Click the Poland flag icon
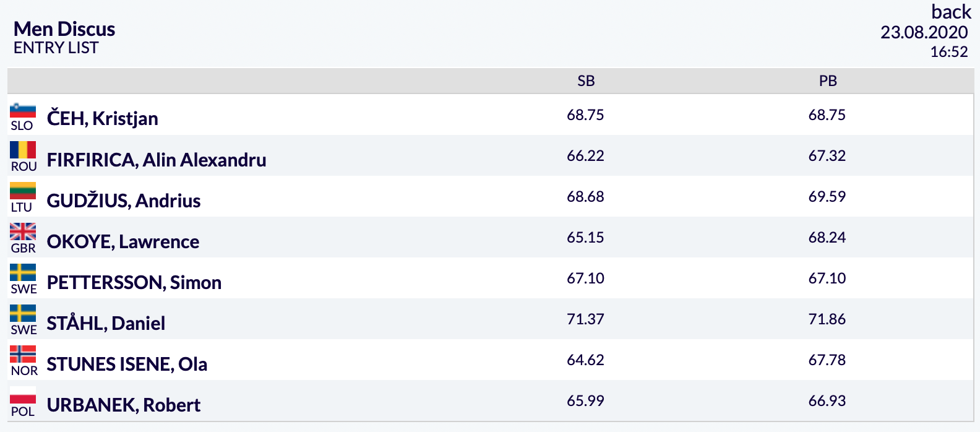This screenshot has width=980, height=432. [23, 395]
